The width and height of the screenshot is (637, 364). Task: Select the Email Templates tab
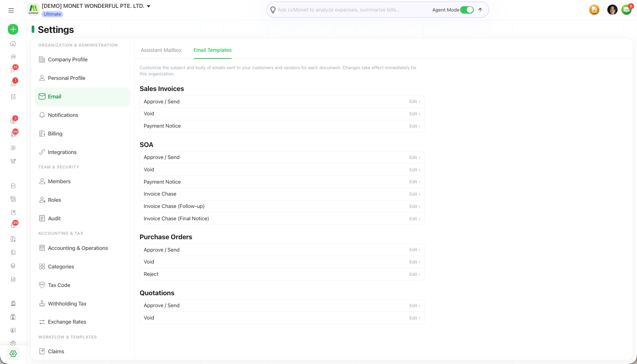(x=212, y=50)
